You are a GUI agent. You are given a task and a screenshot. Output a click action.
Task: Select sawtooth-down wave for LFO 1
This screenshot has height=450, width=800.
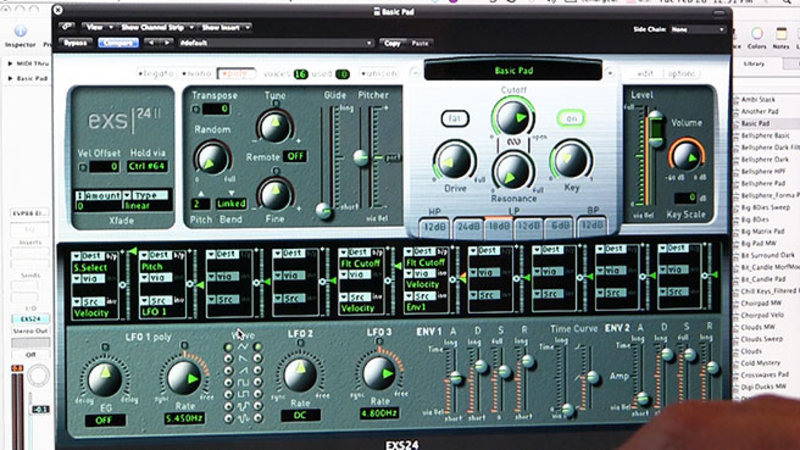(229, 359)
